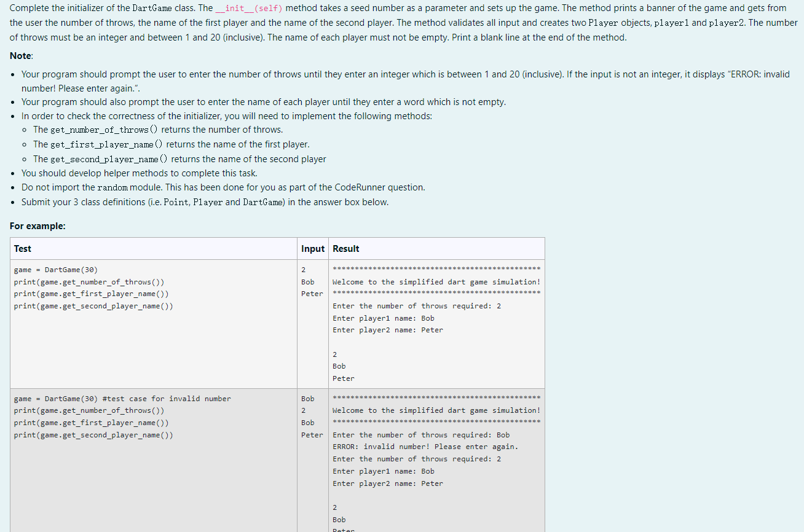804x532 pixels.
Task: Click the Input column header
Action: pyautogui.click(x=313, y=248)
